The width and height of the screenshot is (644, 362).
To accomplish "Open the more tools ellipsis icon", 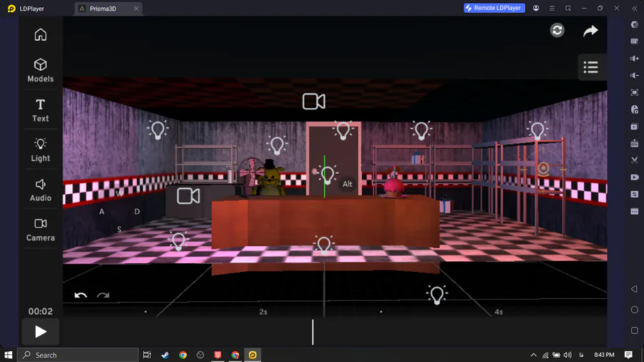I will (634, 211).
